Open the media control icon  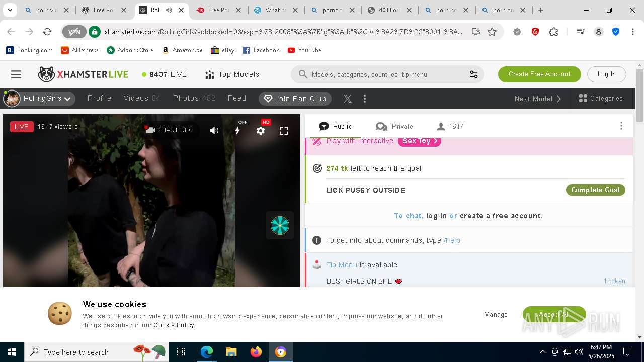tap(581, 32)
